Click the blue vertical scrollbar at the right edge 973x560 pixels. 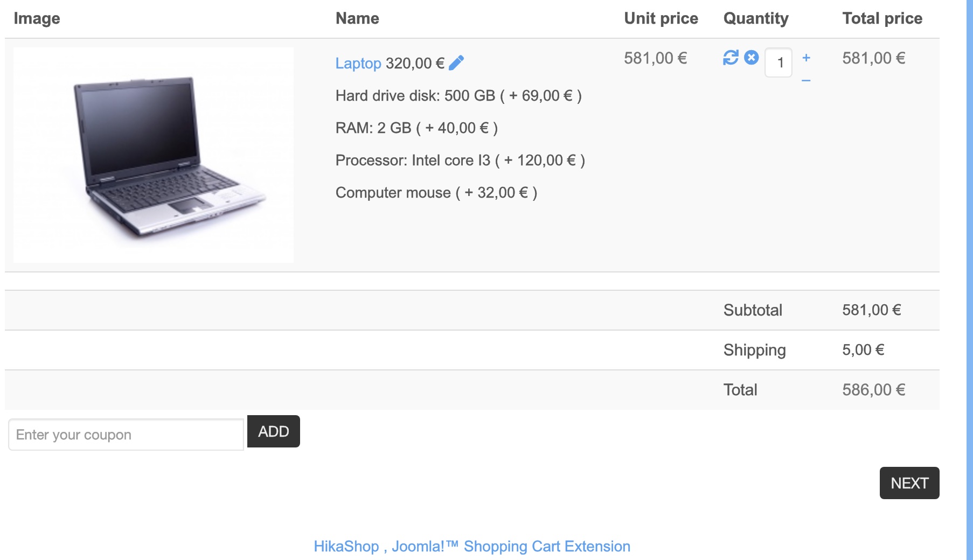pyautogui.click(x=969, y=280)
